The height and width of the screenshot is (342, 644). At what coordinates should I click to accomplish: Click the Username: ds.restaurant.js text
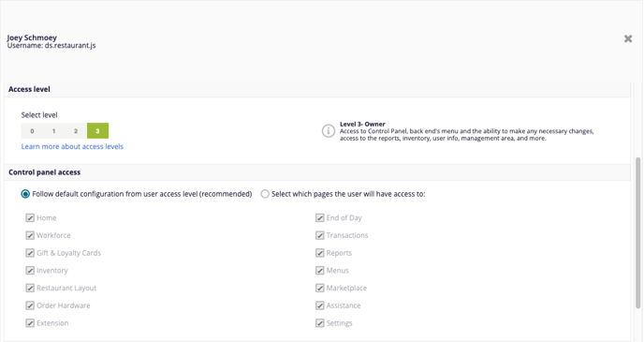coord(51,46)
